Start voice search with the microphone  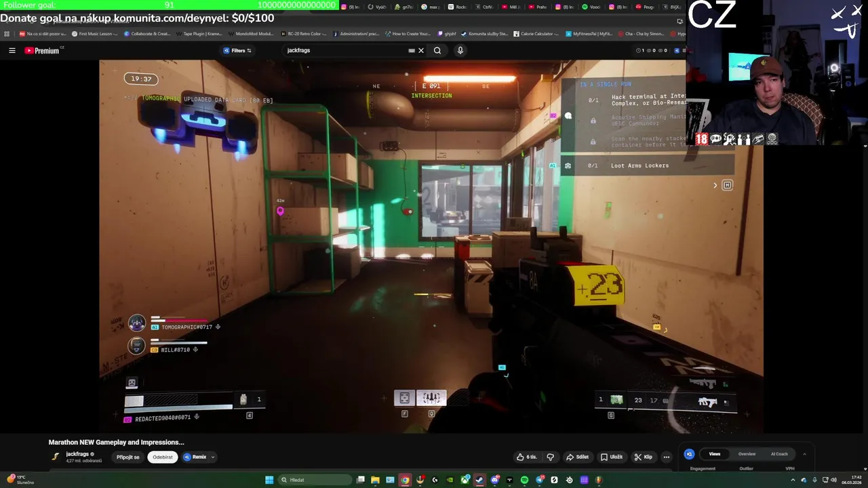[x=460, y=50]
